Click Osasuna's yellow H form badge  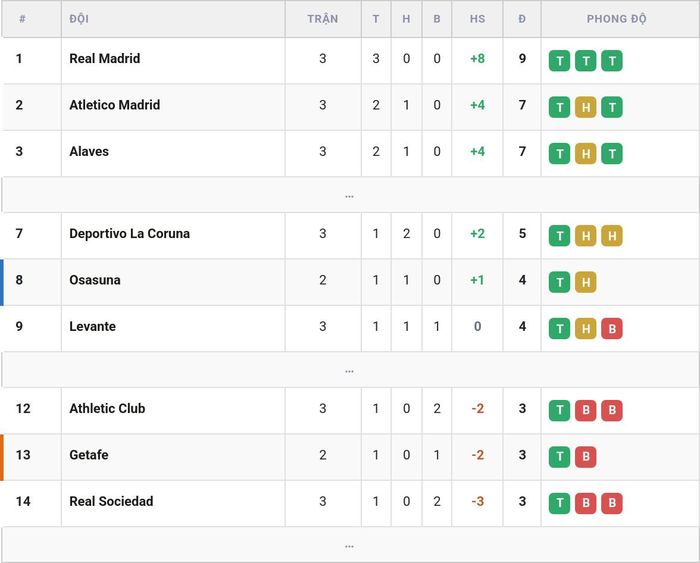click(x=585, y=282)
